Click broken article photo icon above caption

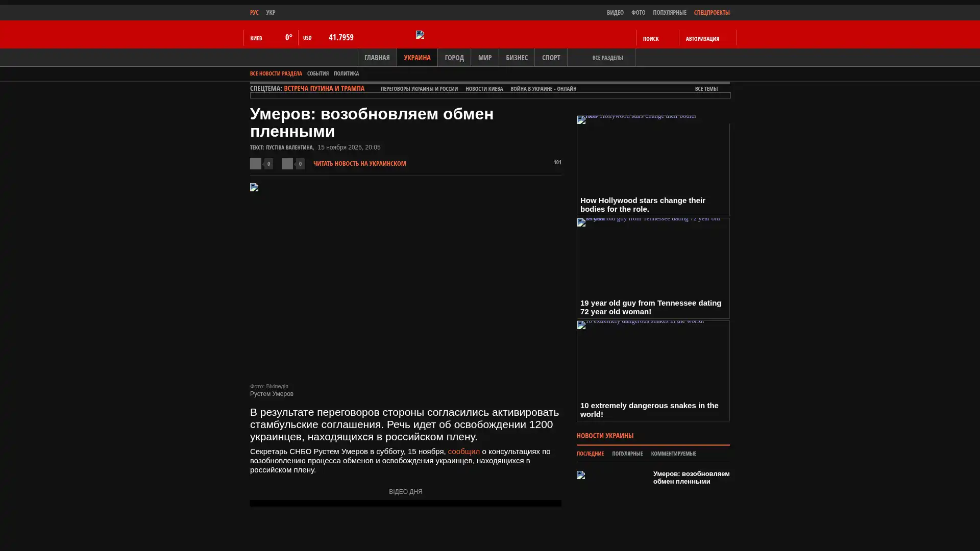point(254,188)
